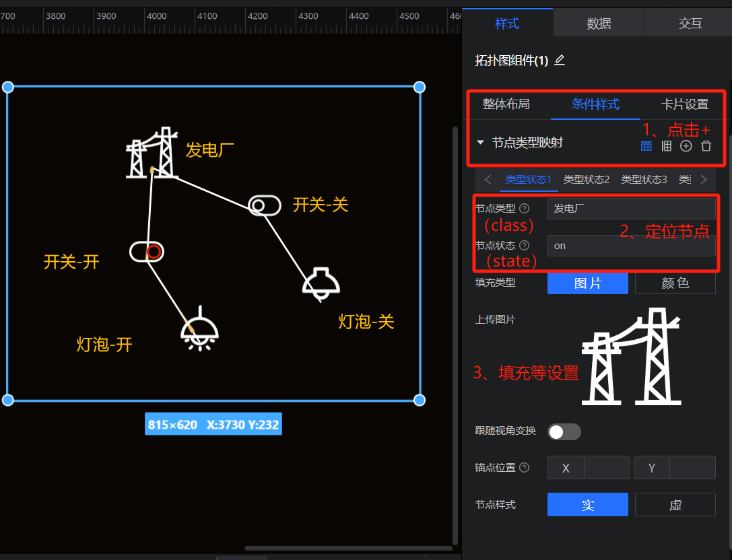Viewport: 732px width, 560px height.
Task: Click help icon next to 节点状态
Action: click(525, 246)
